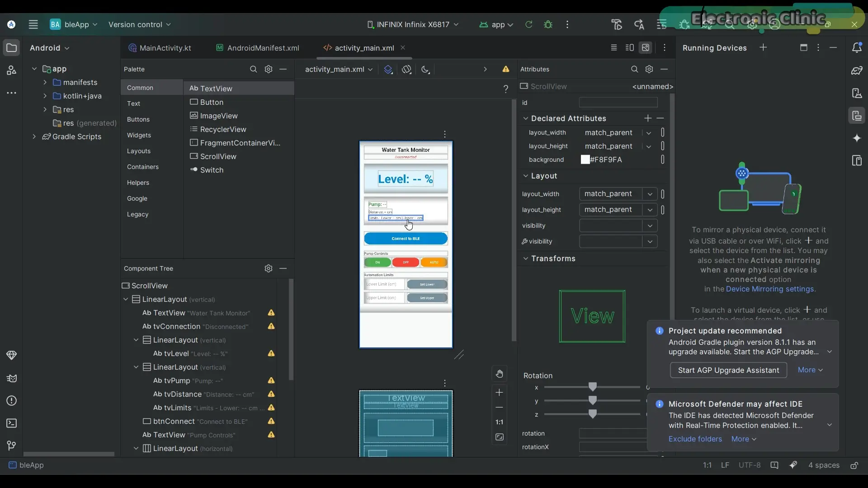The height and width of the screenshot is (488, 868).
Task: Open the main hamburger menu
Action: (33, 24)
